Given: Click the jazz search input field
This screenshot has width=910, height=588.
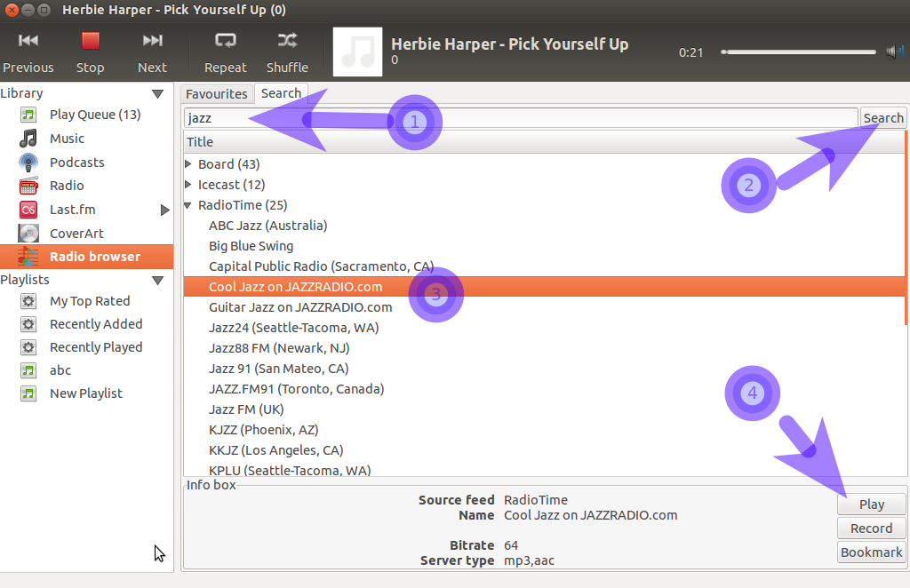Looking at the screenshot, I should pos(521,118).
